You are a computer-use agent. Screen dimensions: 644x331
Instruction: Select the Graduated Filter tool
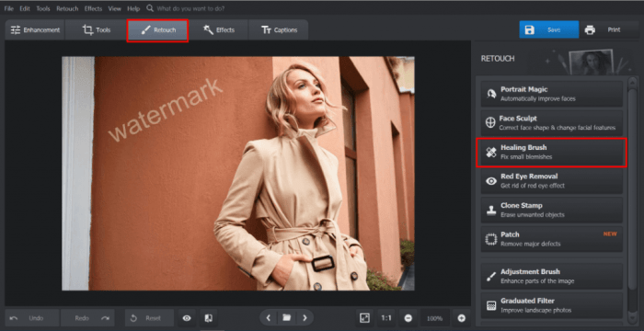pos(552,305)
